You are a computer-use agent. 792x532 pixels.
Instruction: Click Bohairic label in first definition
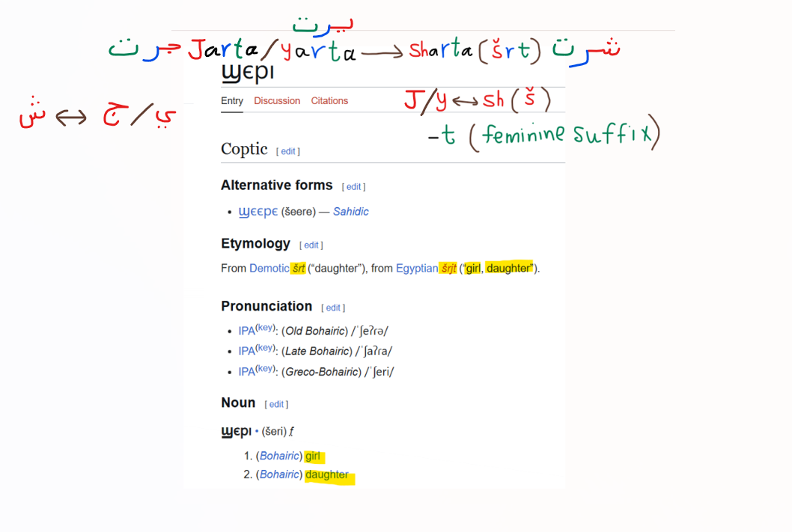(x=280, y=456)
